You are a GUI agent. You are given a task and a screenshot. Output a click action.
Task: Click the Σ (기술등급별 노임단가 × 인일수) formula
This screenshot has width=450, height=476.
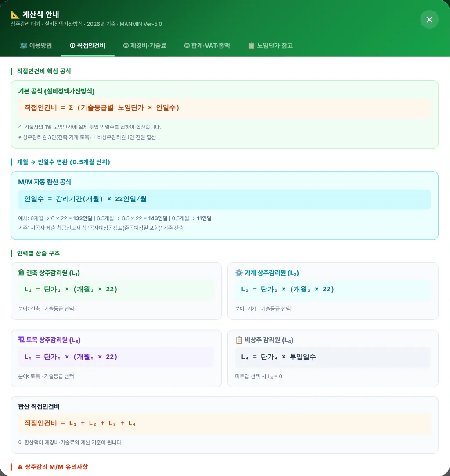124,108
